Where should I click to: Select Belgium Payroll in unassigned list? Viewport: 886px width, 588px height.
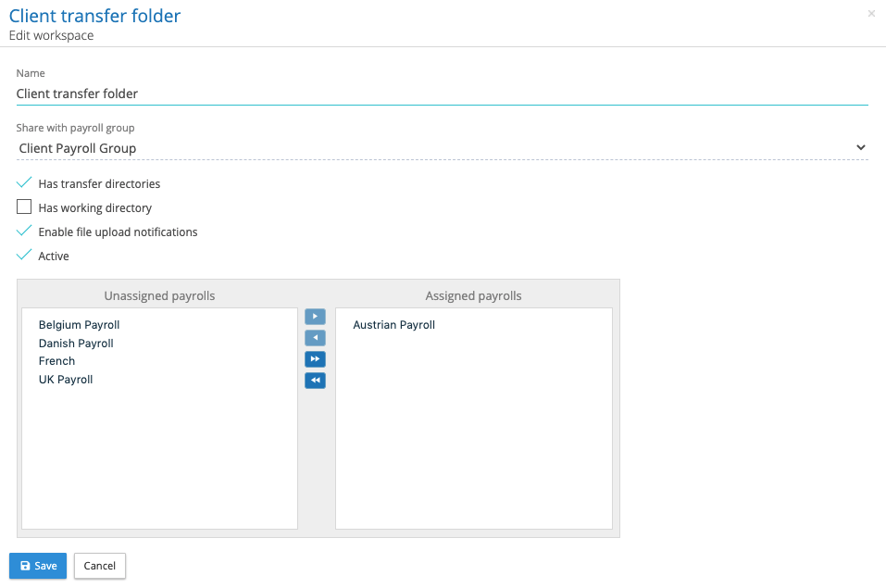tap(80, 325)
